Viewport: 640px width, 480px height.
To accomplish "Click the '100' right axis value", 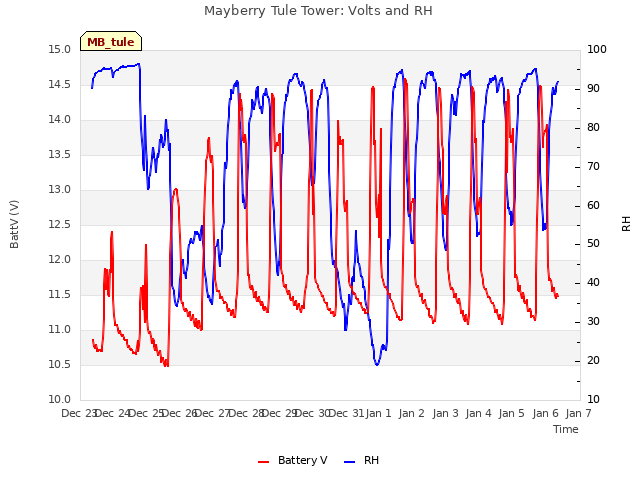I will coord(597,50).
